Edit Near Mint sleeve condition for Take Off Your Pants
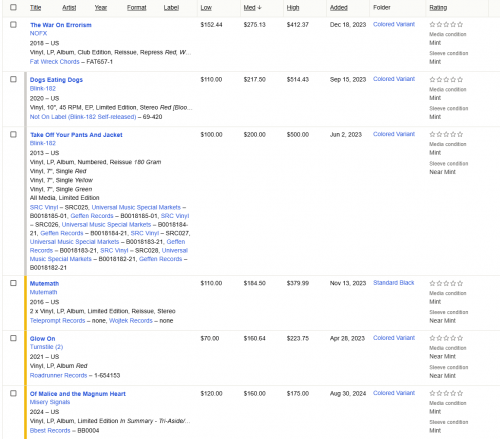This screenshot has height=439, width=500. pyautogui.click(x=442, y=172)
